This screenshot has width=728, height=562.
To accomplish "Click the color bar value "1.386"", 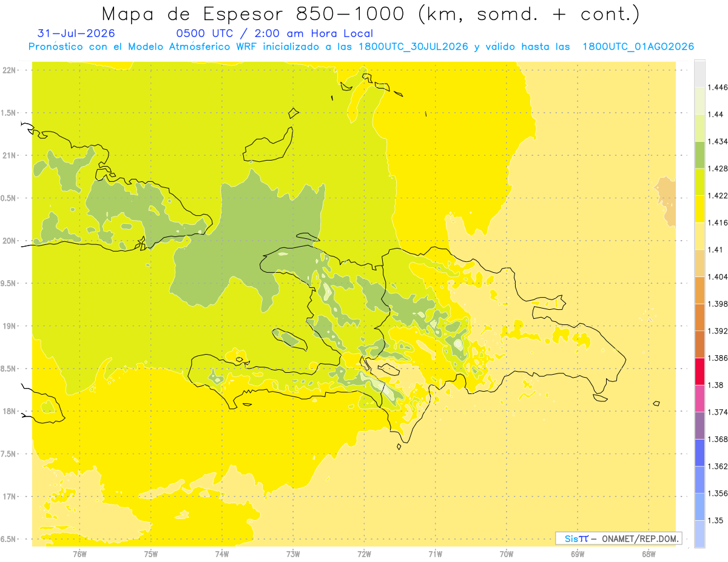I will click(718, 358).
